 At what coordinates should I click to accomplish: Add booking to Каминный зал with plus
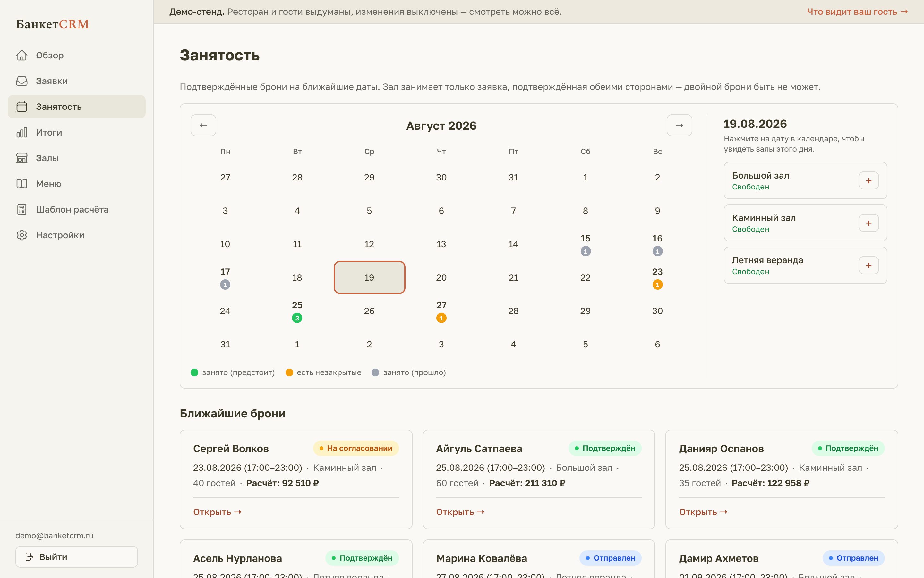868,223
